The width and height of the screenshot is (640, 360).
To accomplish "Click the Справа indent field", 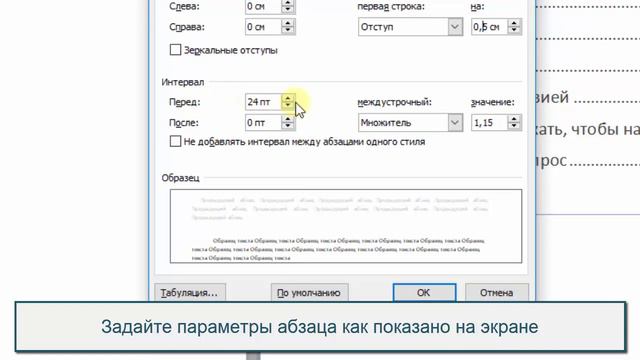I will [x=263, y=27].
